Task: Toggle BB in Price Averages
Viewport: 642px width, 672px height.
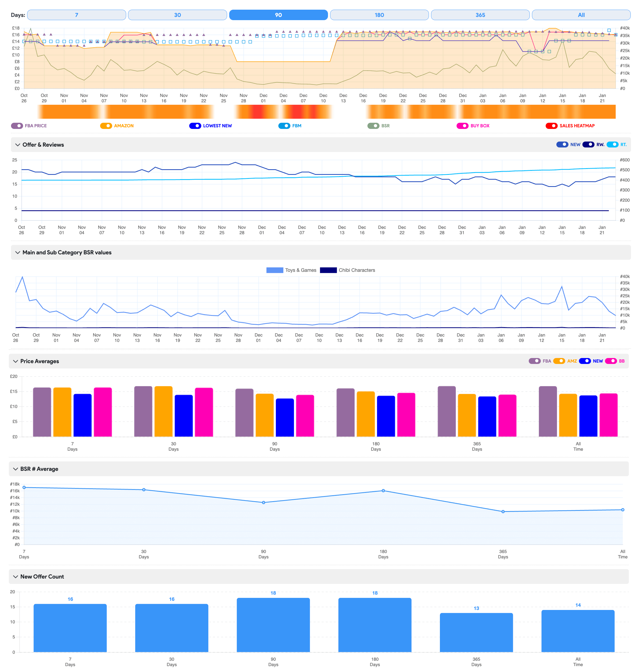Action: tap(611, 361)
